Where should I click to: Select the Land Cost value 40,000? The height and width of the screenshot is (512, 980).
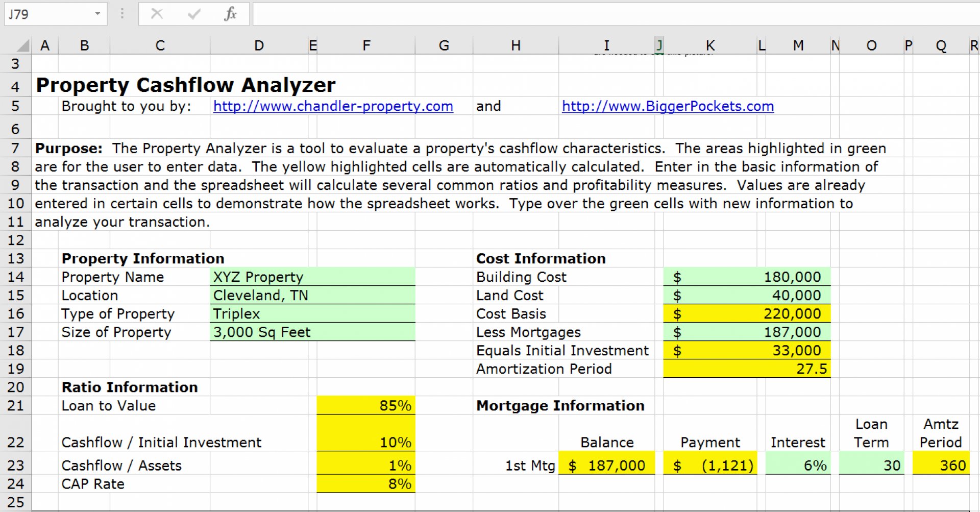(x=747, y=295)
